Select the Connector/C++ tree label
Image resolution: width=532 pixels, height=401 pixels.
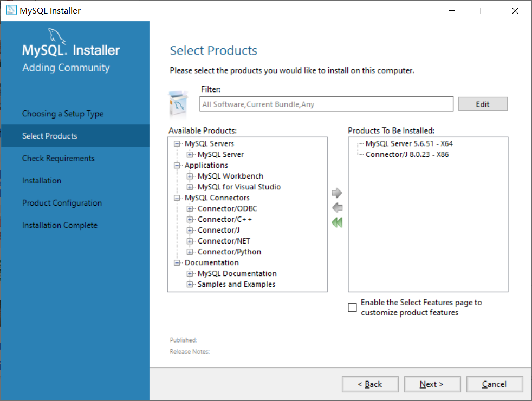(x=225, y=220)
